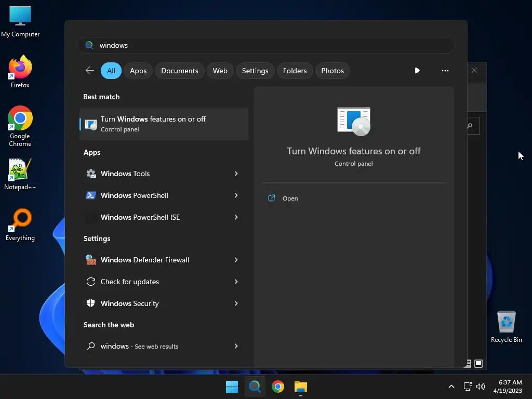Select the Everything desktop shortcut

coord(20,224)
